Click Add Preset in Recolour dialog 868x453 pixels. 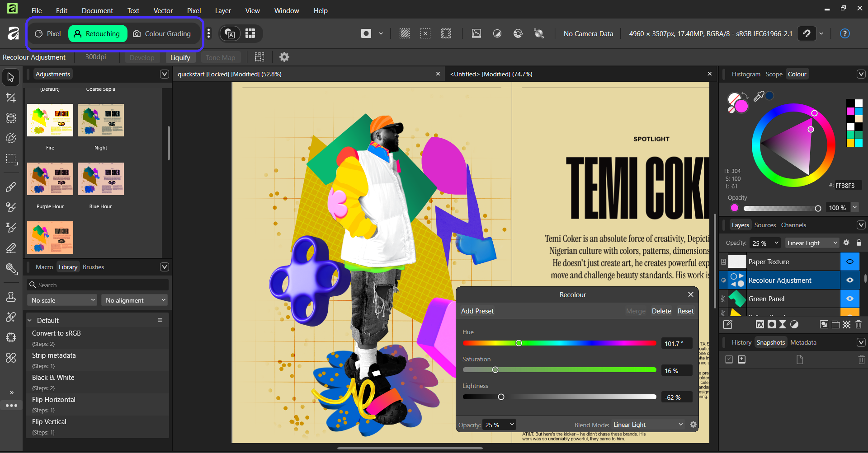(477, 311)
